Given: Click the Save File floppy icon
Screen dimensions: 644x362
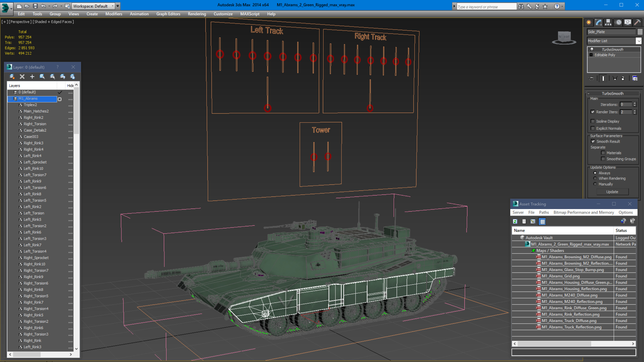Looking at the screenshot, I should (35, 6).
